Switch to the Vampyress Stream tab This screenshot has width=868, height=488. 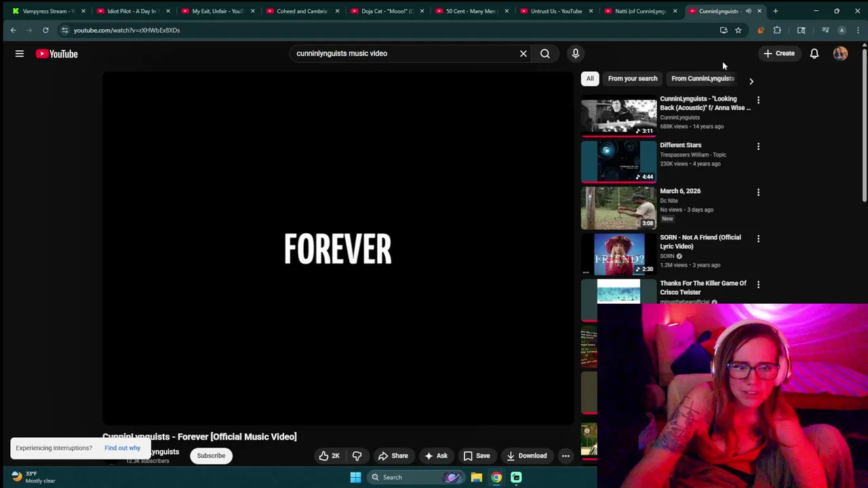point(47,11)
